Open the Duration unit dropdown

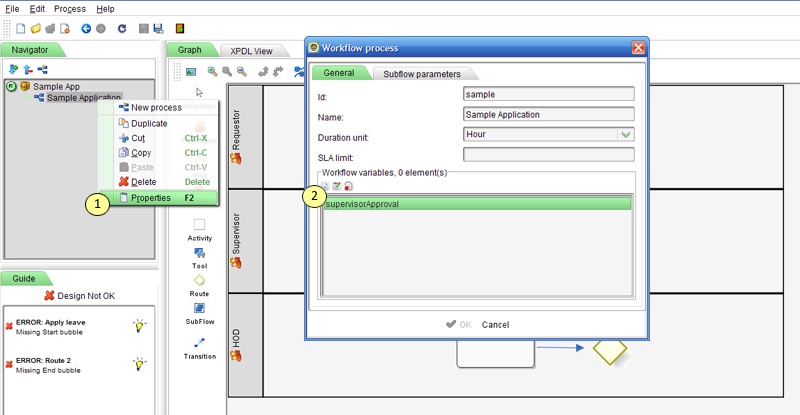(549, 135)
